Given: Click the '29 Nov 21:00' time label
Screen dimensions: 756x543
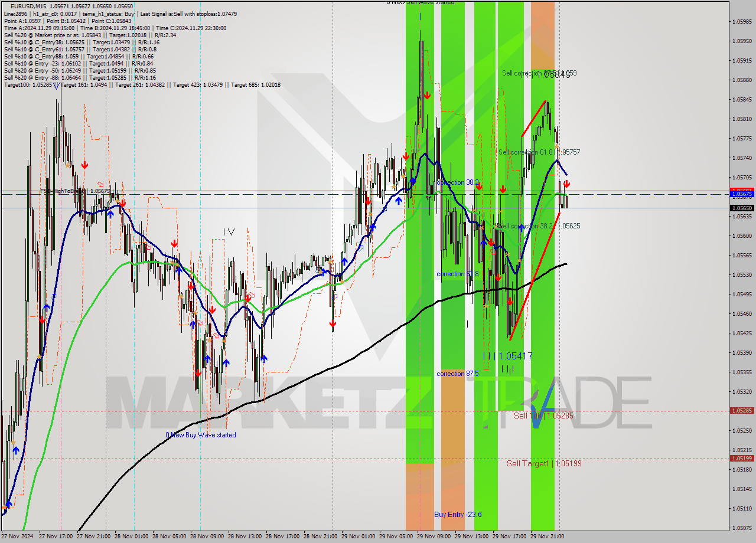Looking at the screenshot, I should (547, 537).
